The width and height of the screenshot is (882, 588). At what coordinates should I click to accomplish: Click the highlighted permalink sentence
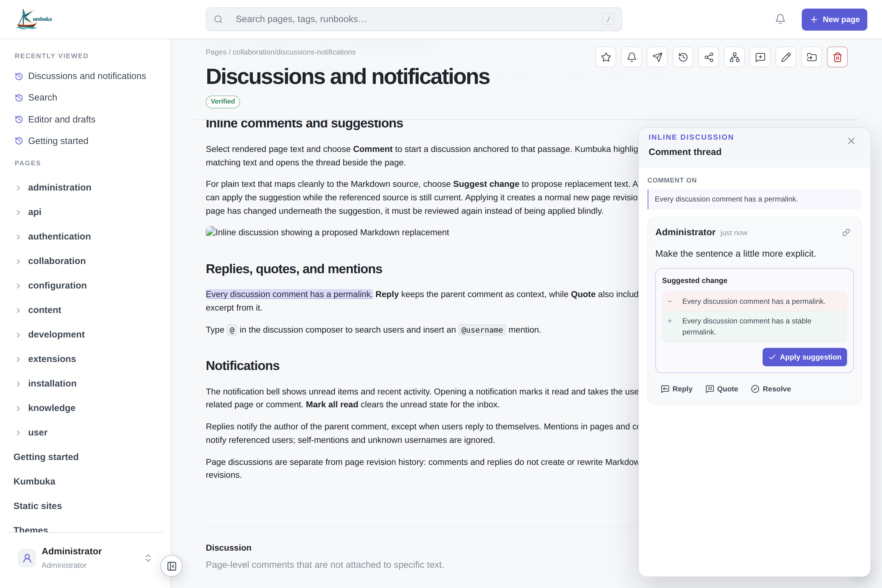pyautogui.click(x=289, y=294)
